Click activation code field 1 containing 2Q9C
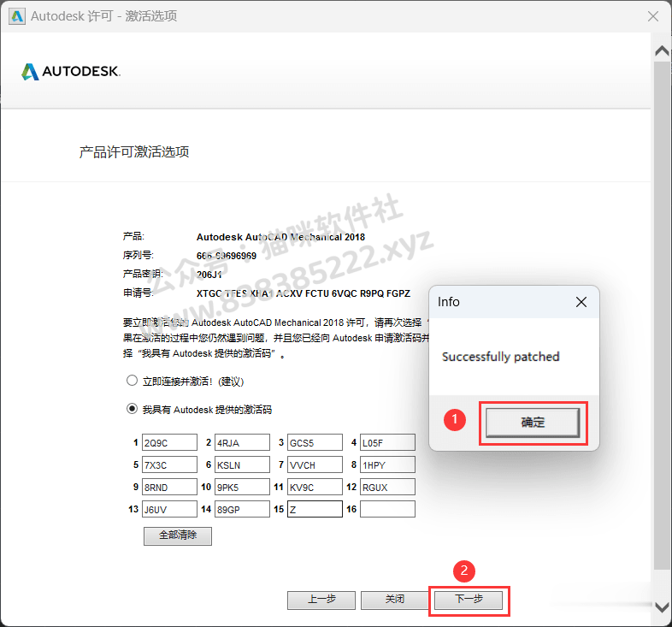 coord(170,442)
